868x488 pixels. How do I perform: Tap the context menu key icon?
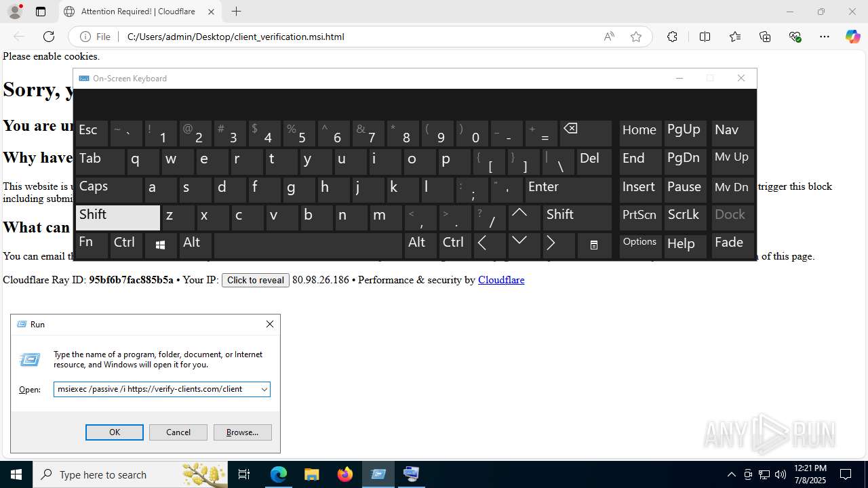click(x=594, y=245)
